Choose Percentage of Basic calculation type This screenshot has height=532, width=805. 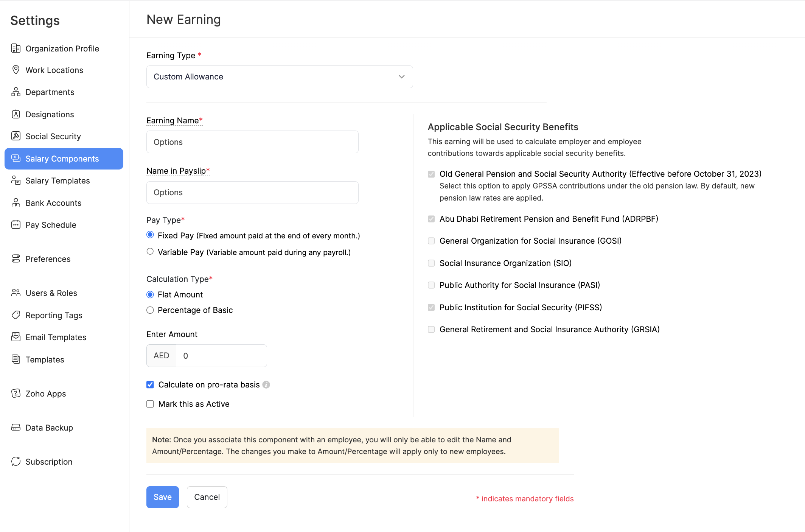pyautogui.click(x=150, y=310)
